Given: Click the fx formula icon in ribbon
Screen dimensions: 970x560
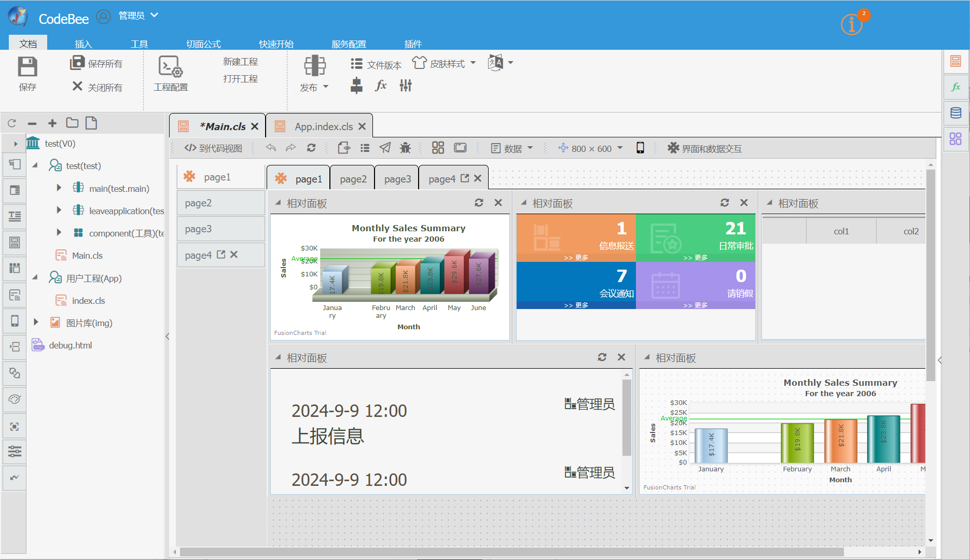Looking at the screenshot, I should click(x=381, y=86).
